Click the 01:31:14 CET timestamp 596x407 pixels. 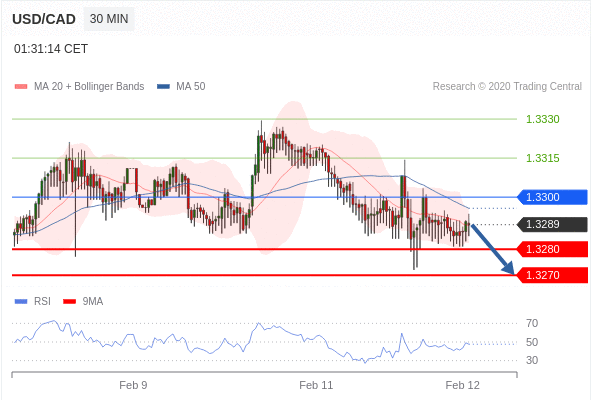click(51, 49)
